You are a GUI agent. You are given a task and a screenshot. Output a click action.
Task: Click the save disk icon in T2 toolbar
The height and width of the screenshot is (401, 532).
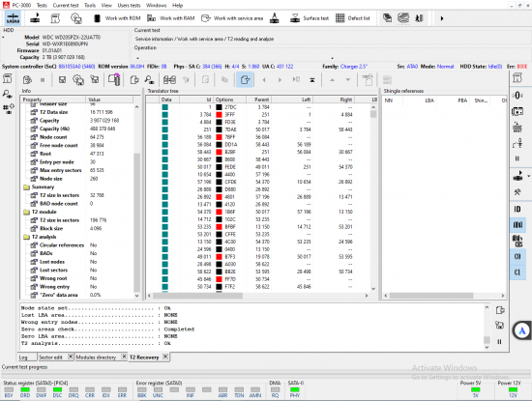coord(62,80)
